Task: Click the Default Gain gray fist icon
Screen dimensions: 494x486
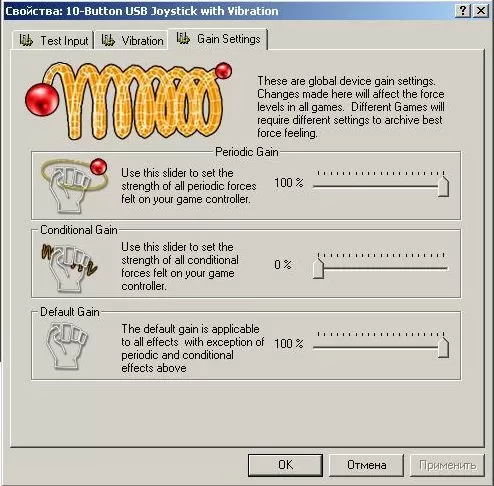Action: click(67, 346)
